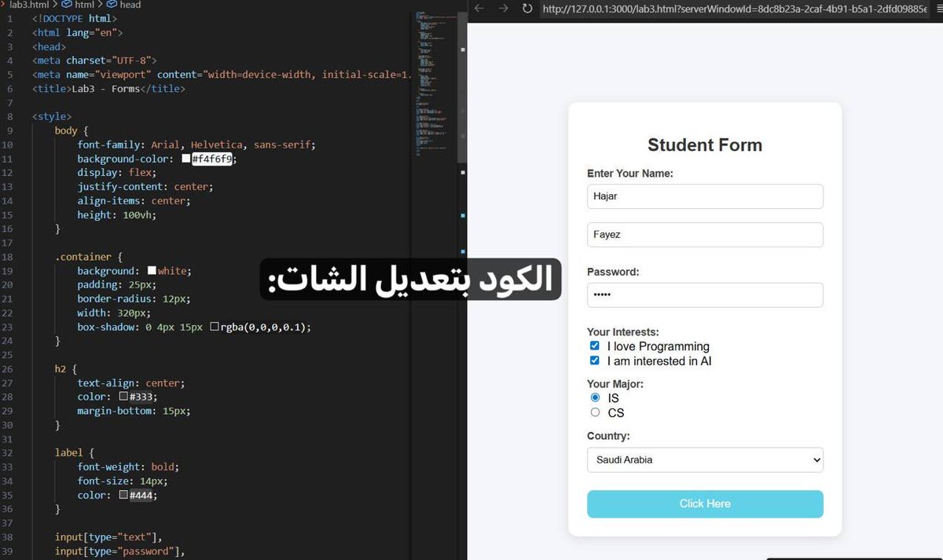The width and height of the screenshot is (943, 560).
Task: Click the 'Your Major:' label
Action: click(615, 384)
